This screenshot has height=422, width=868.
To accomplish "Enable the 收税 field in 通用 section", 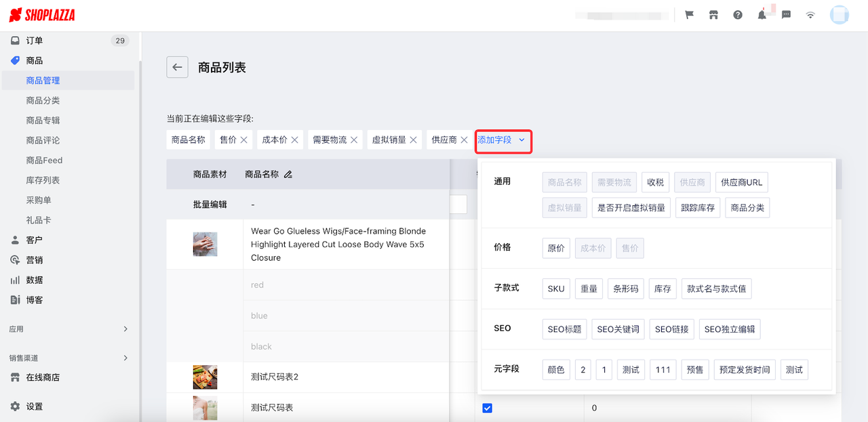I will coord(657,182).
